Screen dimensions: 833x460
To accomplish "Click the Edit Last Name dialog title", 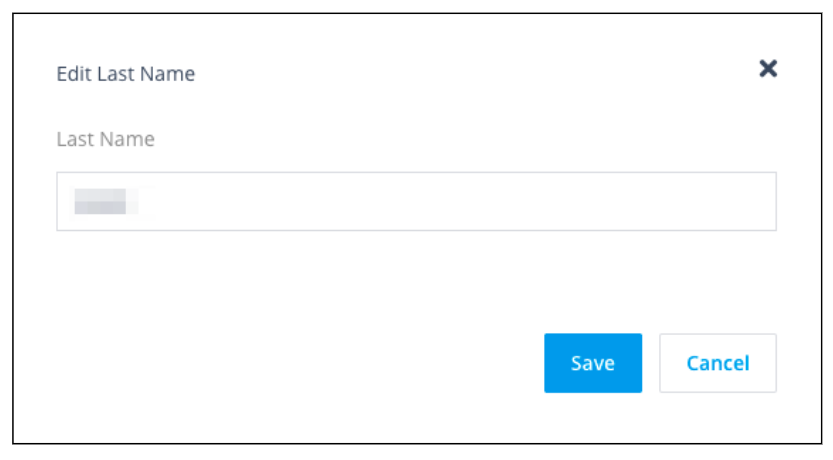I will (125, 74).
